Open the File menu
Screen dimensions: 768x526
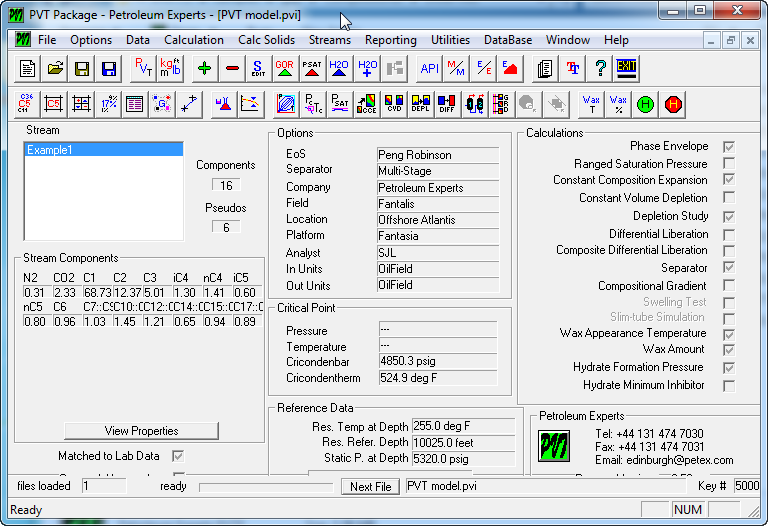coord(47,40)
